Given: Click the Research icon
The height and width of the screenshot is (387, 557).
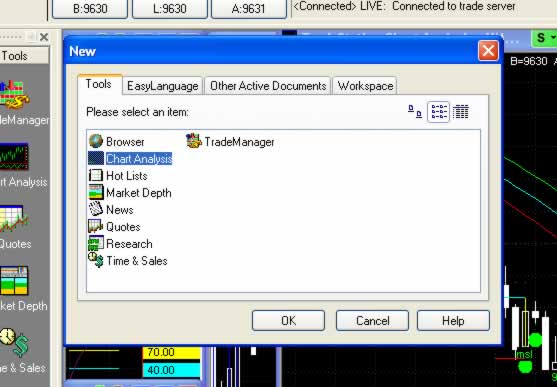Looking at the screenshot, I should pyautogui.click(x=96, y=243).
